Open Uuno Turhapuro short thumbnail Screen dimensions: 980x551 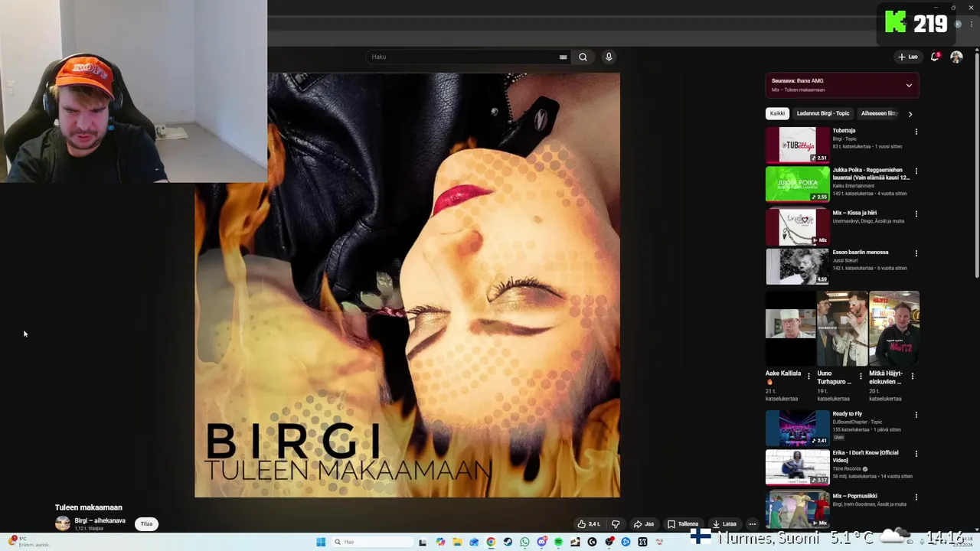point(842,328)
